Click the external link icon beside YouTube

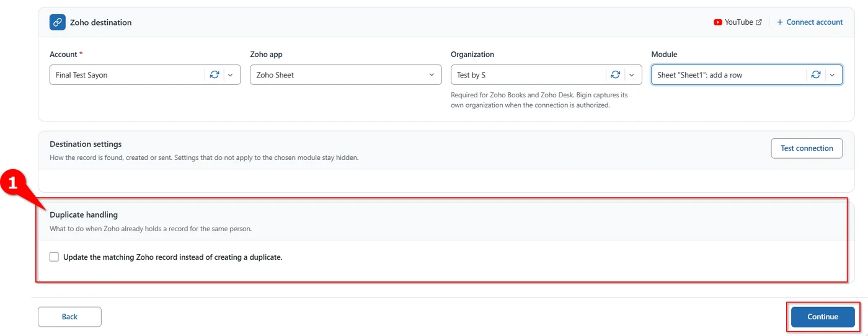click(x=759, y=22)
